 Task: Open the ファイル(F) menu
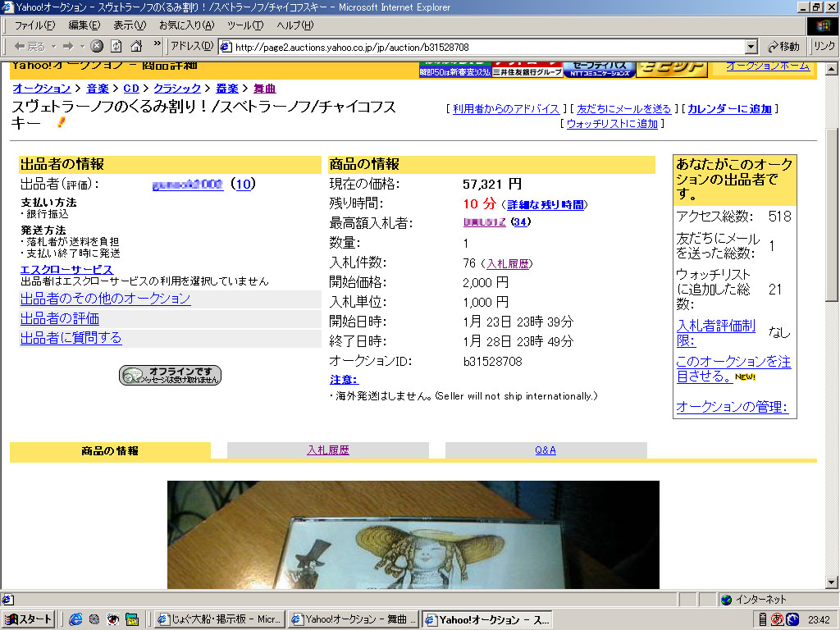(34, 25)
